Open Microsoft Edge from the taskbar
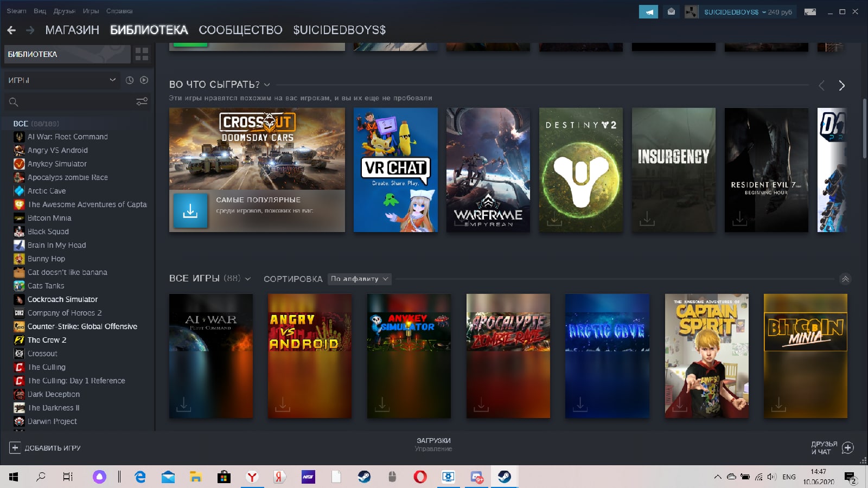868x488 pixels. 140,477
